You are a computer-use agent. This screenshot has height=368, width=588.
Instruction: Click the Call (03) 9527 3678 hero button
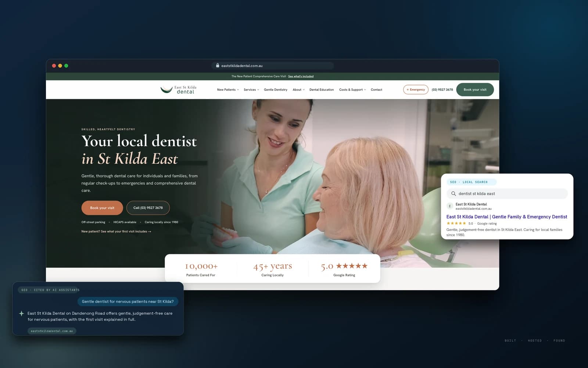click(148, 208)
